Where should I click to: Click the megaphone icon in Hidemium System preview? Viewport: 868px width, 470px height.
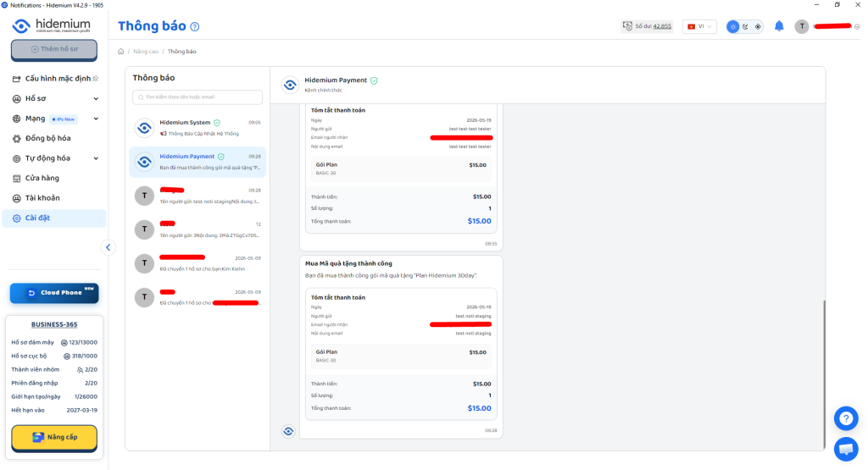point(164,134)
